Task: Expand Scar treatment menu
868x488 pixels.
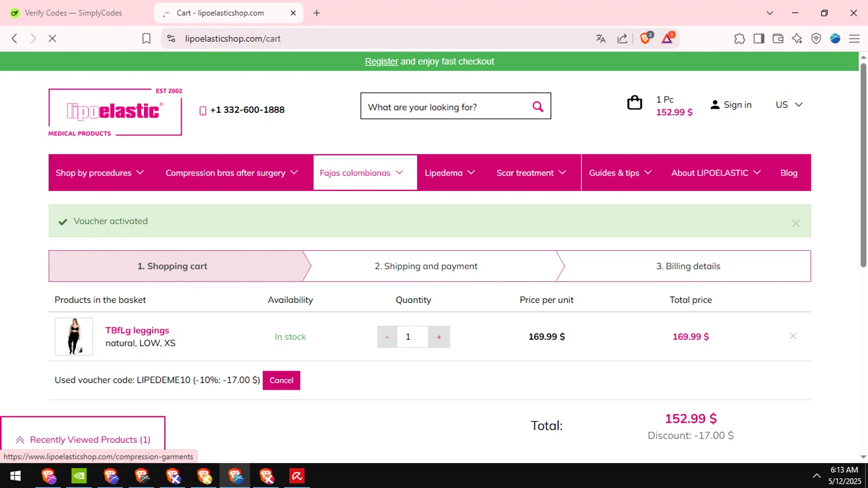Action: (x=531, y=173)
